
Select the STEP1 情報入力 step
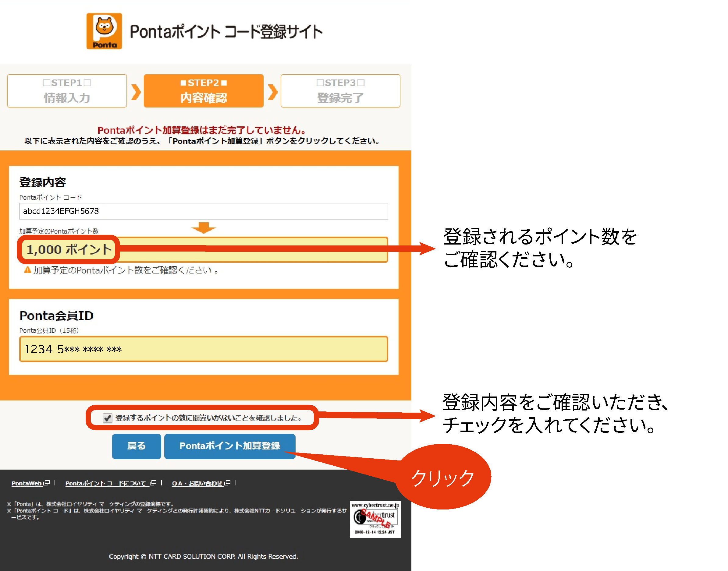pos(67,91)
